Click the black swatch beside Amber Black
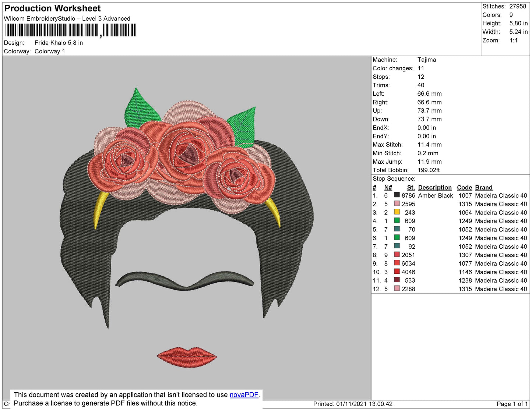The height and width of the screenshot is (411, 532). (397, 195)
